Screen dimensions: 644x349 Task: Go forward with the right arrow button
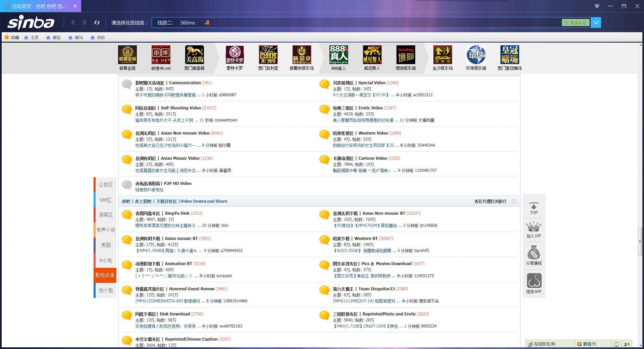click(85, 22)
